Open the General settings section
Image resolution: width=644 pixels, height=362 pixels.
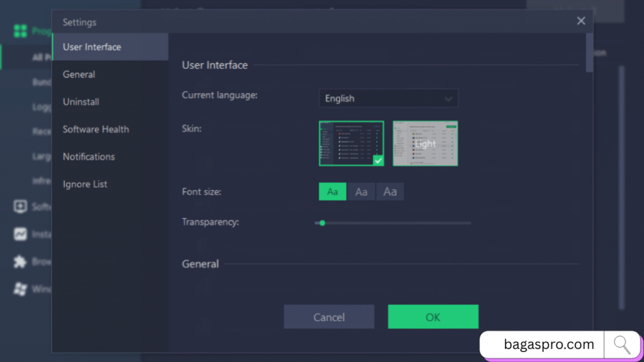[79, 74]
